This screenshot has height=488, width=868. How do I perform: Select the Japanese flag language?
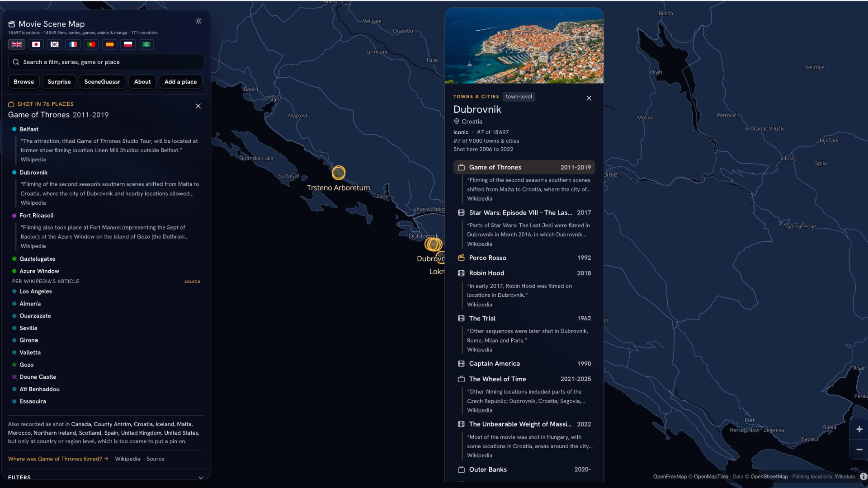(x=36, y=44)
